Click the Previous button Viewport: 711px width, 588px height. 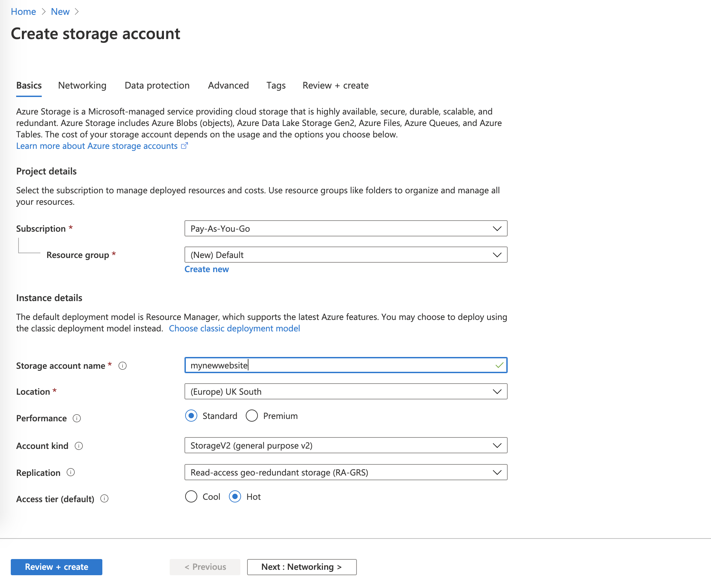point(205,567)
